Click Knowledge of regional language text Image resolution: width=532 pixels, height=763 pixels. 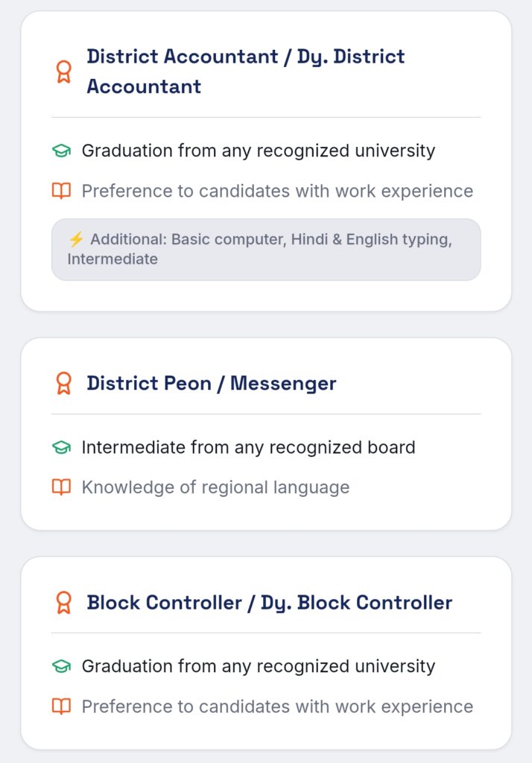(215, 487)
